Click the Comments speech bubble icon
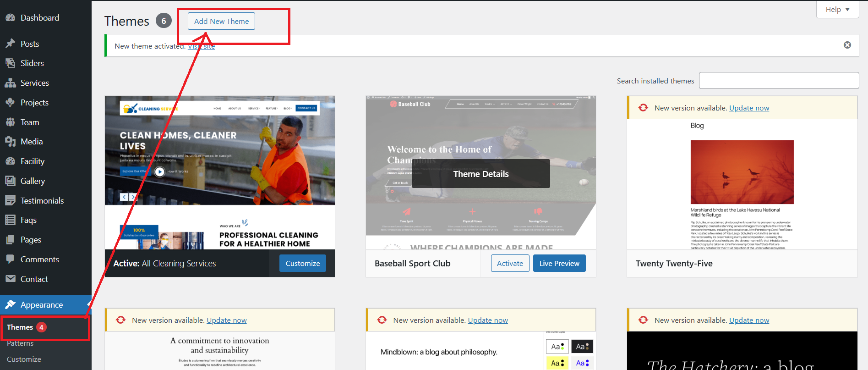 [x=10, y=259]
